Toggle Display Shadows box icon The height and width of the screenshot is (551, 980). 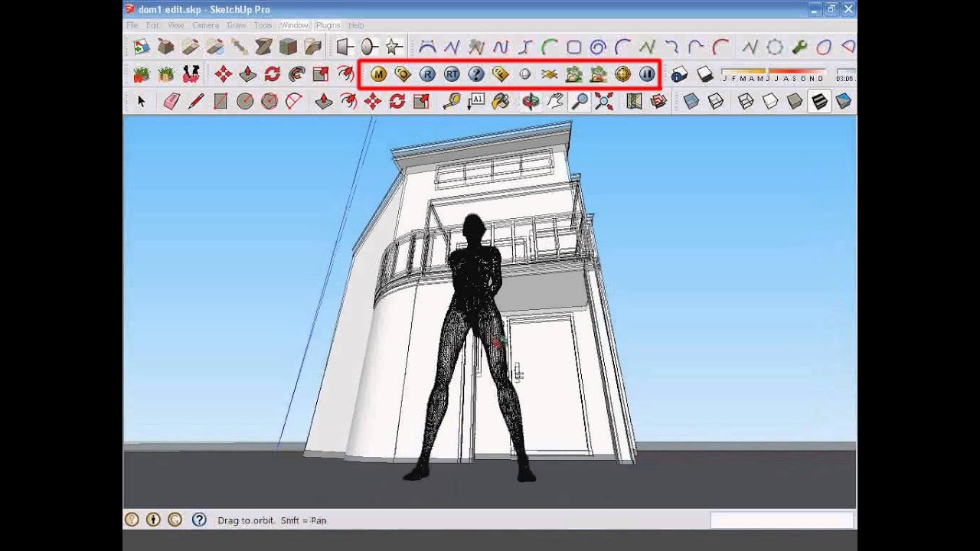point(705,74)
